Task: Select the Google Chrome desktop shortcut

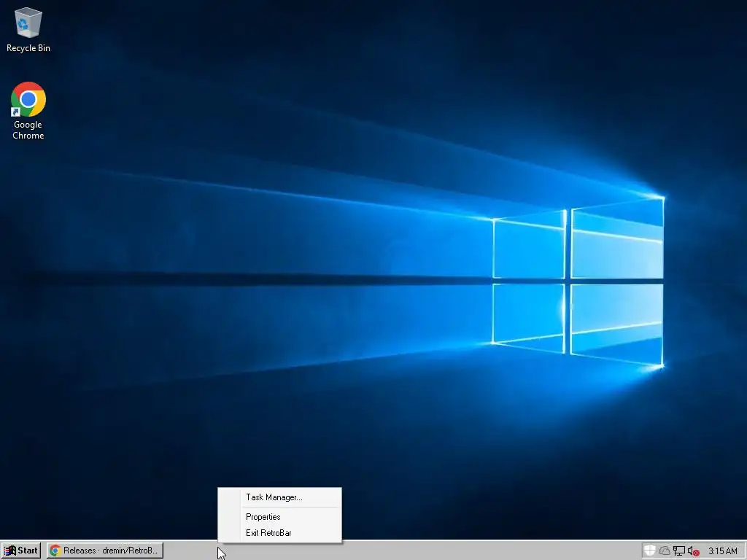Action: [x=28, y=111]
